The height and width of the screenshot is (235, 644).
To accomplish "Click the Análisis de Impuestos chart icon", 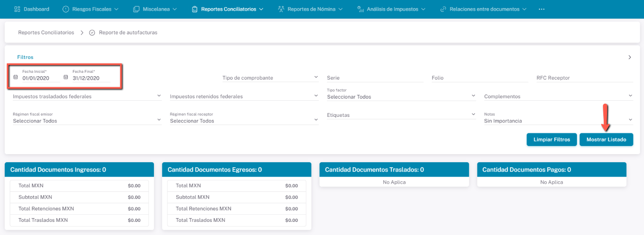I will pyautogui.click(x=360, y=9).
